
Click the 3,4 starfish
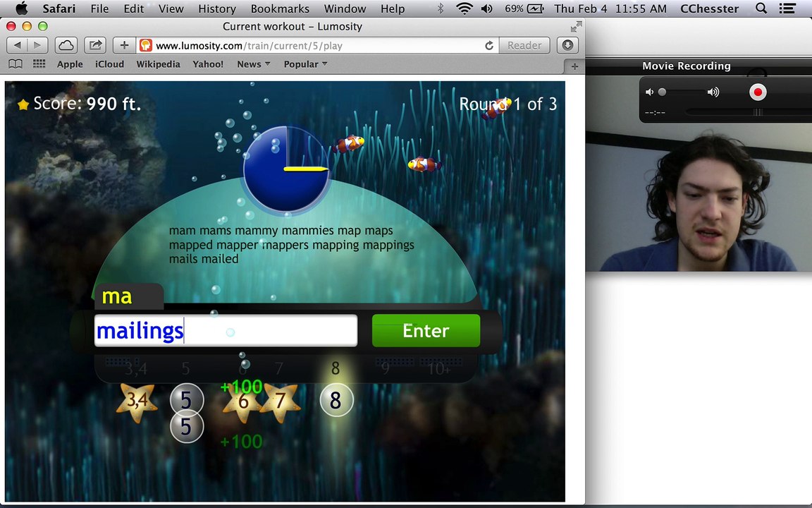point(137,401)
